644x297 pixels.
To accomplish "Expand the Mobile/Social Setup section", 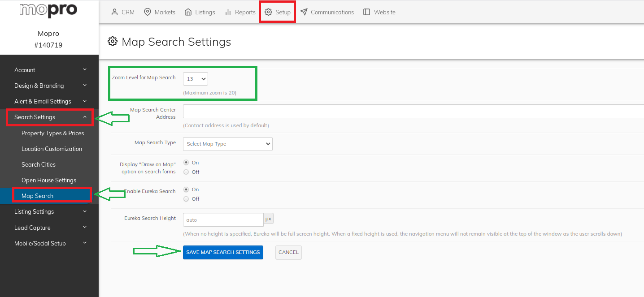I will pos(49,243).
